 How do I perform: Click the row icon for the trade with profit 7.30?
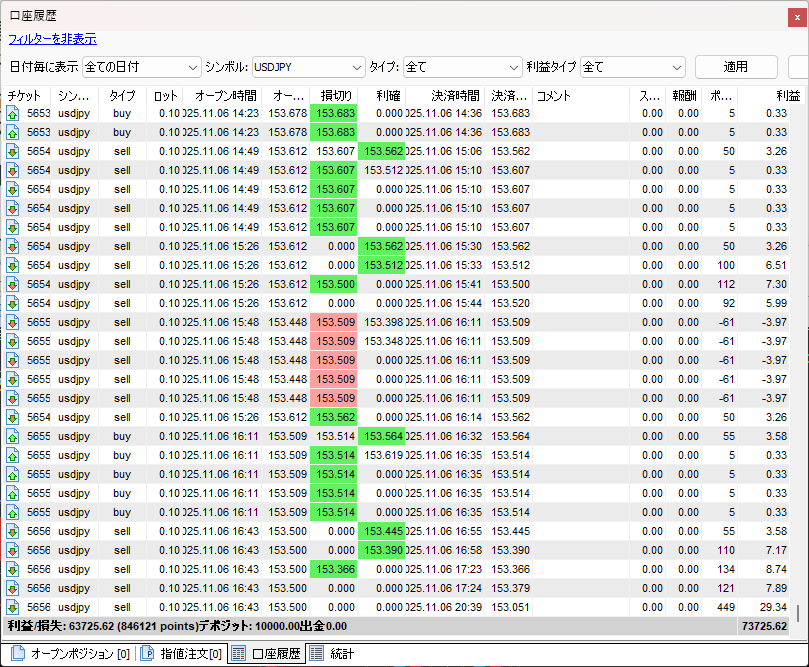point(13,284)
